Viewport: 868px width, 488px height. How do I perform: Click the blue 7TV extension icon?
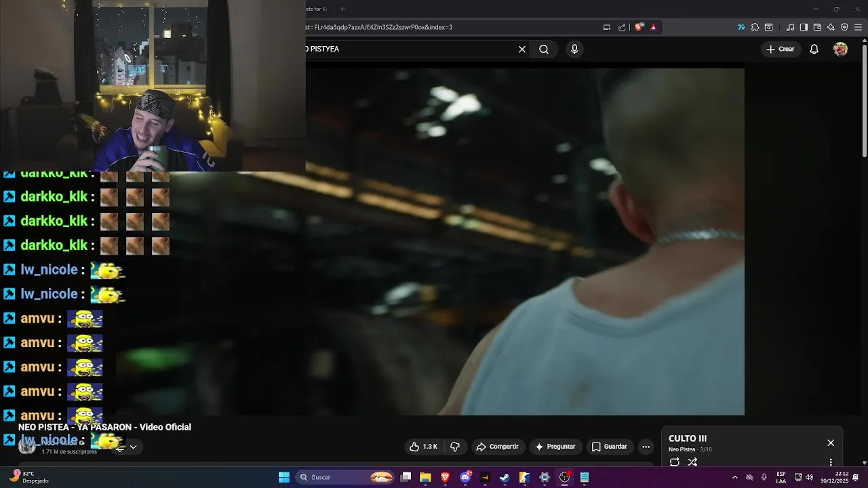coord(741,27)
